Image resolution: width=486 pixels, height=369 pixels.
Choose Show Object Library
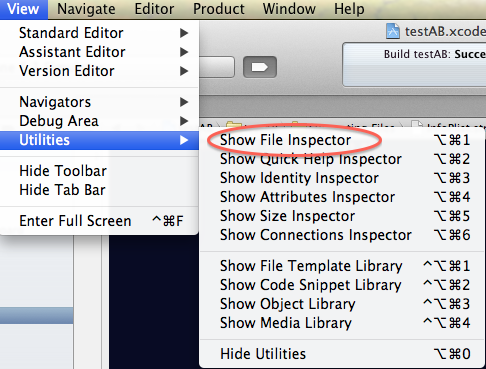point(342,304)
